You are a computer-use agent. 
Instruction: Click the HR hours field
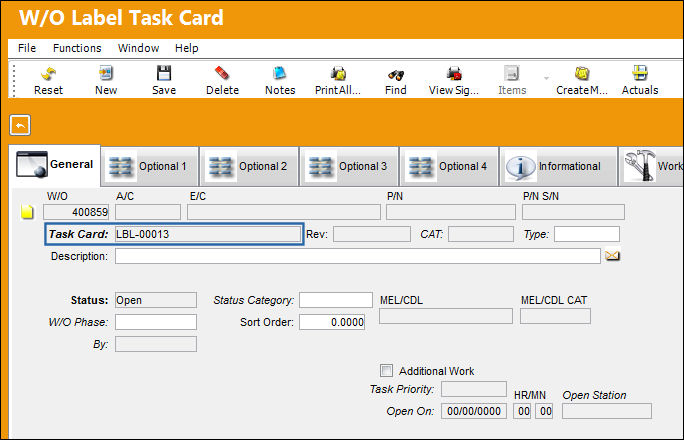[522, 411]
